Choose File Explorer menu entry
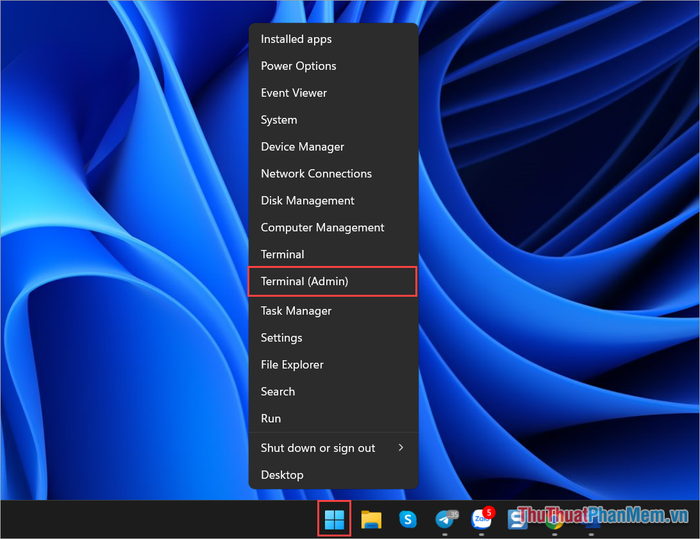Image resolution: width=700 pixels, height=539 pixels. tap(333, 364)
